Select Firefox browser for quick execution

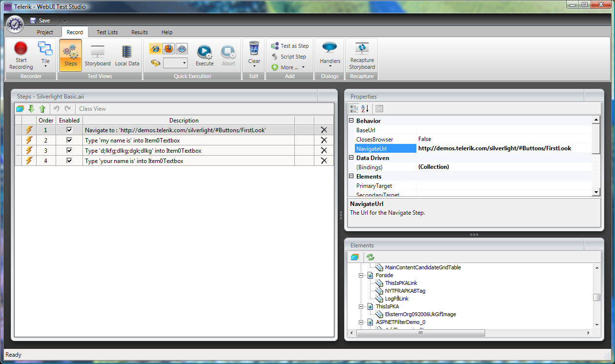[168, 48]
